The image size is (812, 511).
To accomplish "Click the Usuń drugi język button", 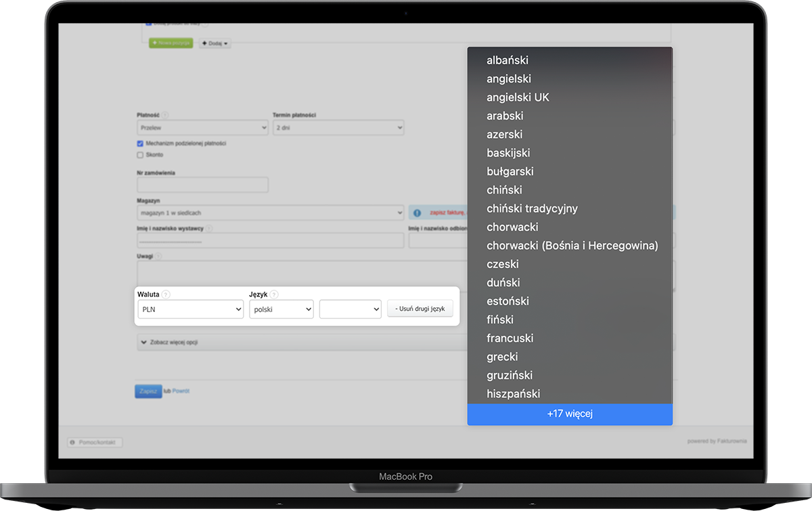I will pos(420,309).
